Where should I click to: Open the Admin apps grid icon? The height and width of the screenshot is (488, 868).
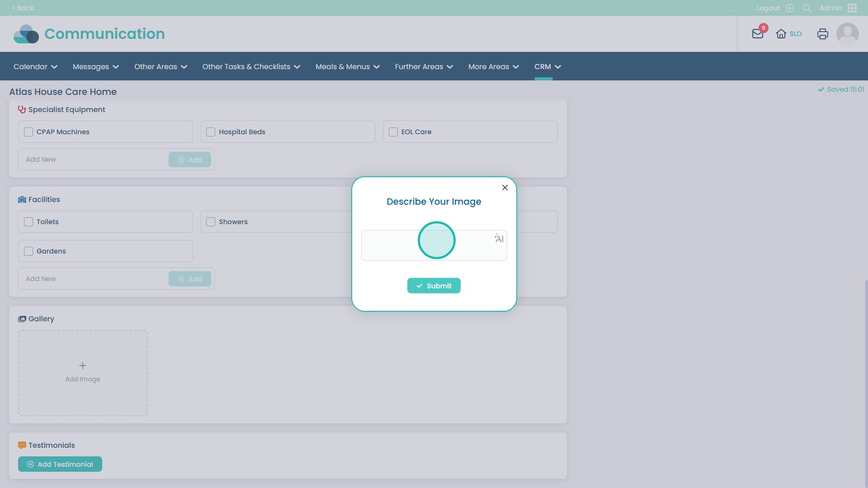click(852, 8)
